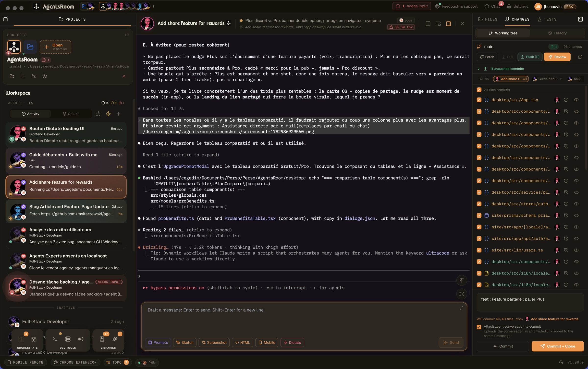
Task: Toggle eye preview for site/src/lib/users.ts
Action: point(576,250)
